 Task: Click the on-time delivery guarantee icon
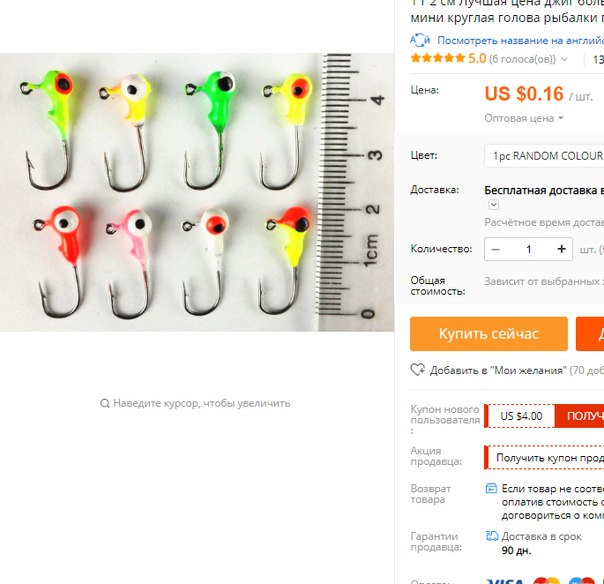(x=492, y=536)
